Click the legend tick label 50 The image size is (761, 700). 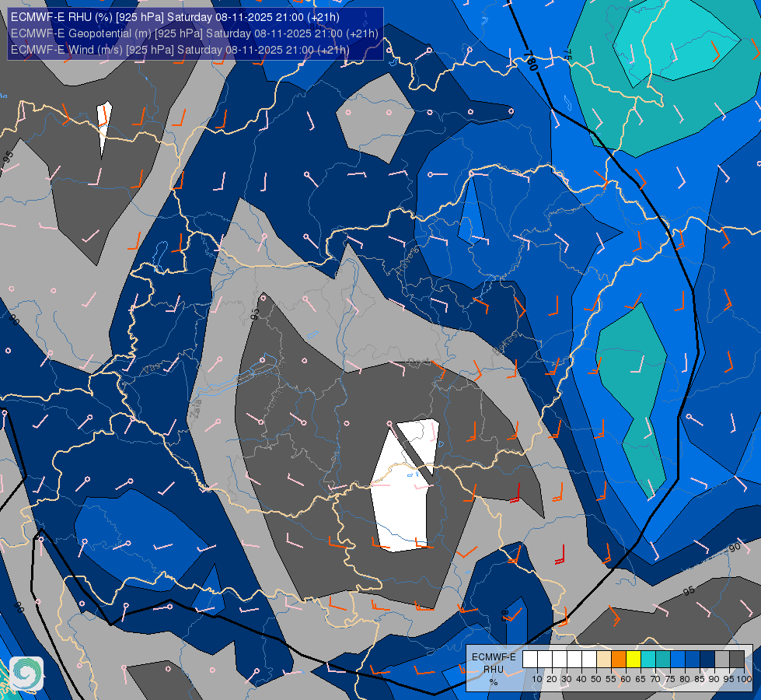(596, 679)
